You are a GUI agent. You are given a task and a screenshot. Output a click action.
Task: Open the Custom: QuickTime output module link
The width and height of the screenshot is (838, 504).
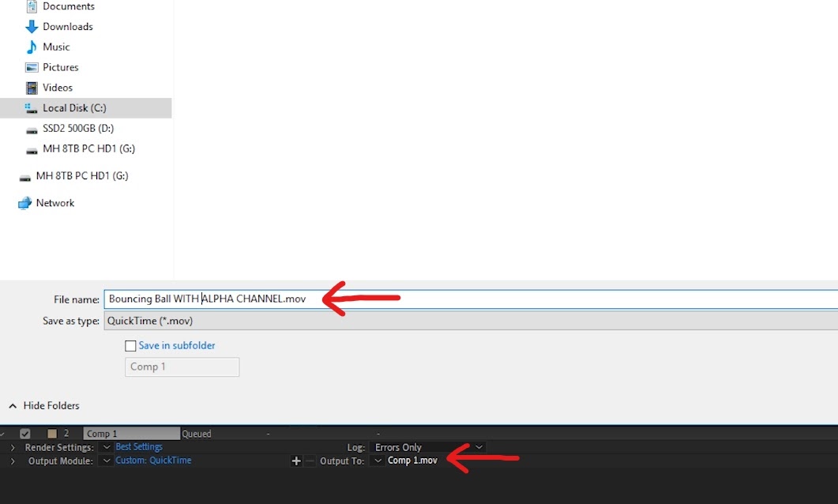point(153,461)
